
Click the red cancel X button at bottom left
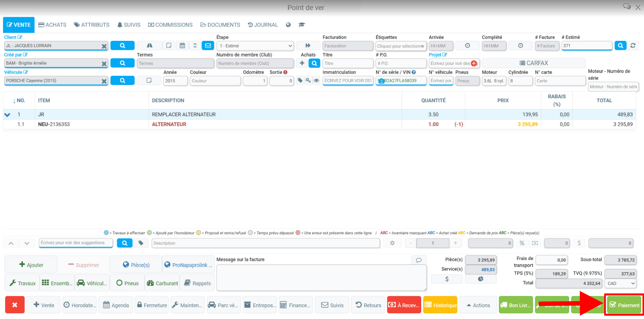pyautogui.click(x=15, y=305)
